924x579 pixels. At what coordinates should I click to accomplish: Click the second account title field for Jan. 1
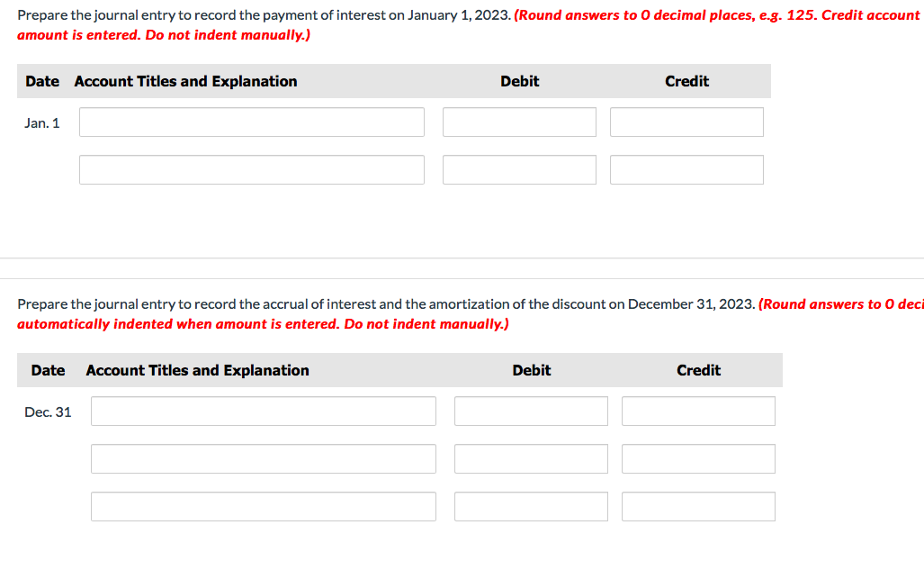pos(251,169)
